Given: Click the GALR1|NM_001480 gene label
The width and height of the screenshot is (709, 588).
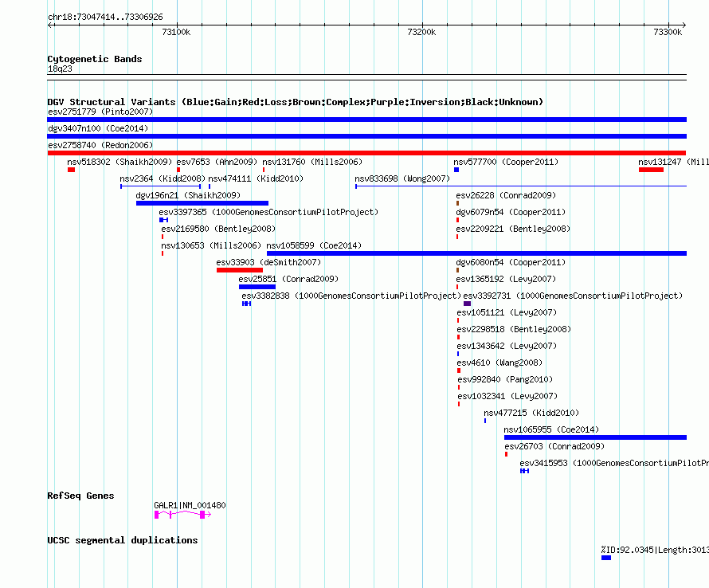Looking at the screenshot, I should click(x=190, y=505).
